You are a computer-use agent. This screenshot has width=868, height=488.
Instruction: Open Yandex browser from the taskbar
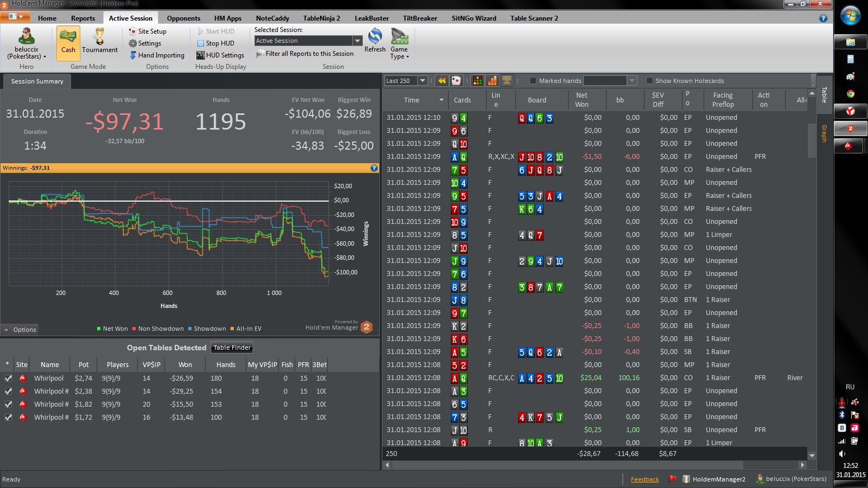click(850, 111)
